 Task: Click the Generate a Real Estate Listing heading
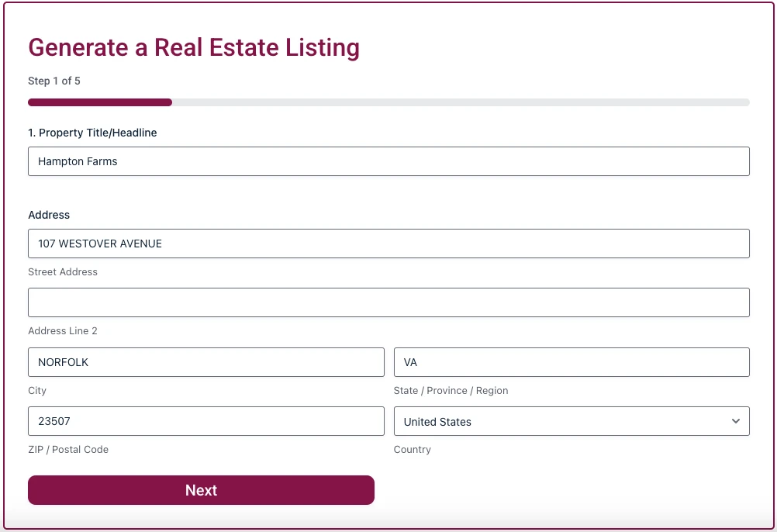pos(194,47)
